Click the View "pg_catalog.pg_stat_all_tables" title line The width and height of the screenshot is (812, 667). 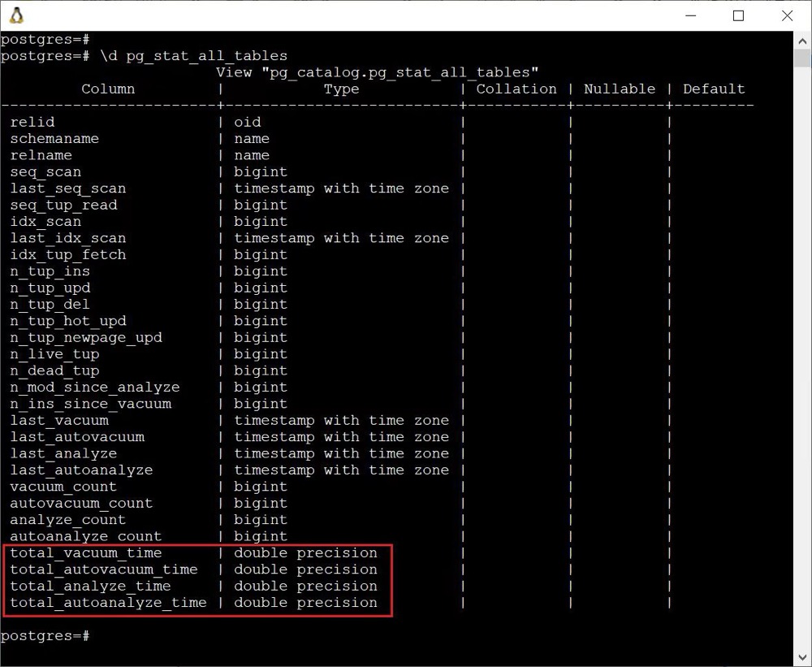pos(378,72)
